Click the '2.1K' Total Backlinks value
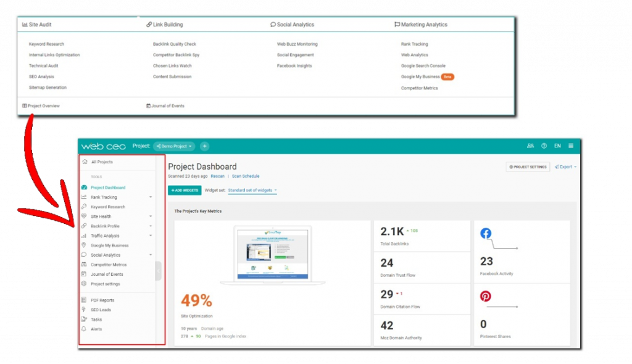The height and width of the screenshot is (364, 632). [392, 231]
